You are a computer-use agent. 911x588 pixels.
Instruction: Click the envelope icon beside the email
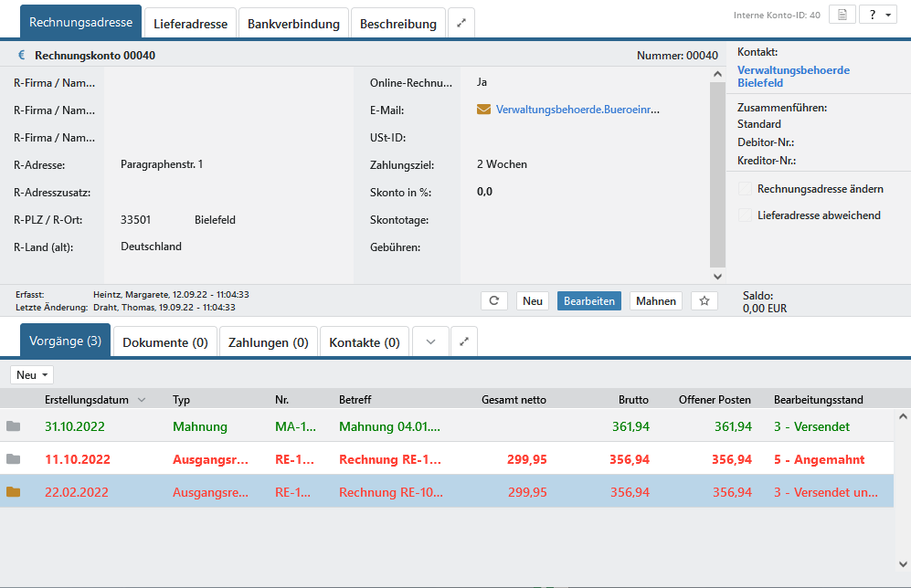484,110
